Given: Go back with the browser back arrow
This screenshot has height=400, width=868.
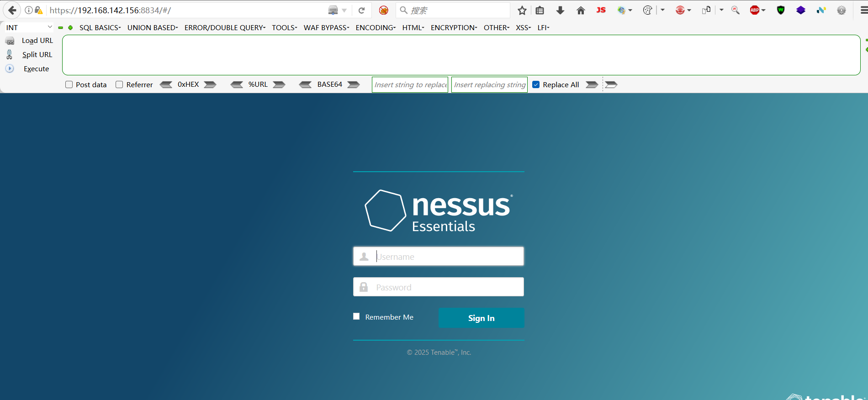Looking at the screenshot, I should pos(12,10).
